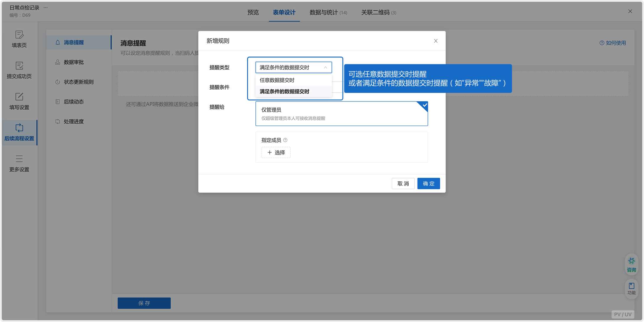Click the floating 功能 icon
644x322 pixels.
(x=632, y=288)
